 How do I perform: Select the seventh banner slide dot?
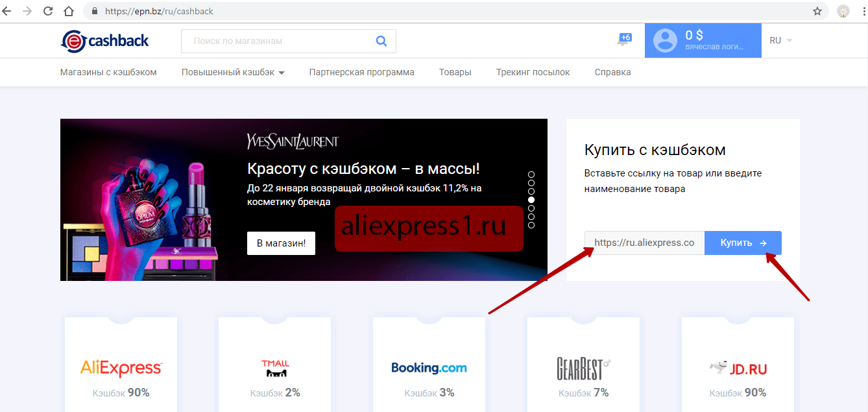531,225
